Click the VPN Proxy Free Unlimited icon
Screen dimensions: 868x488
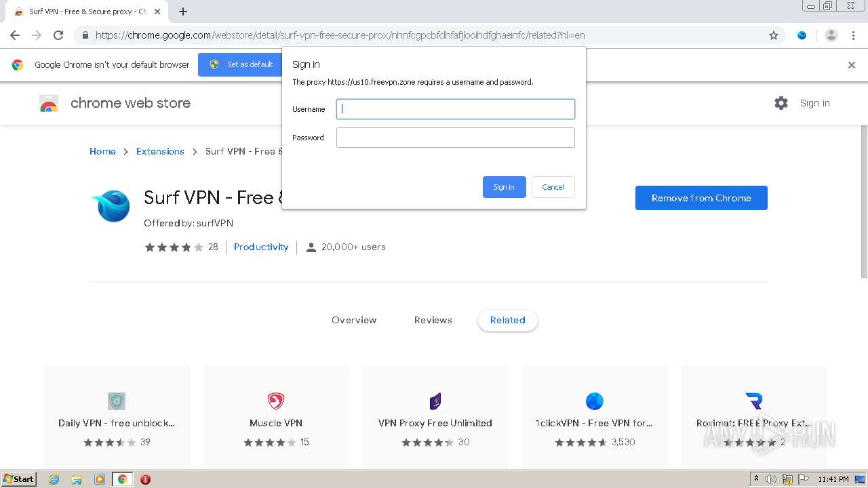(x=435, y=401)
